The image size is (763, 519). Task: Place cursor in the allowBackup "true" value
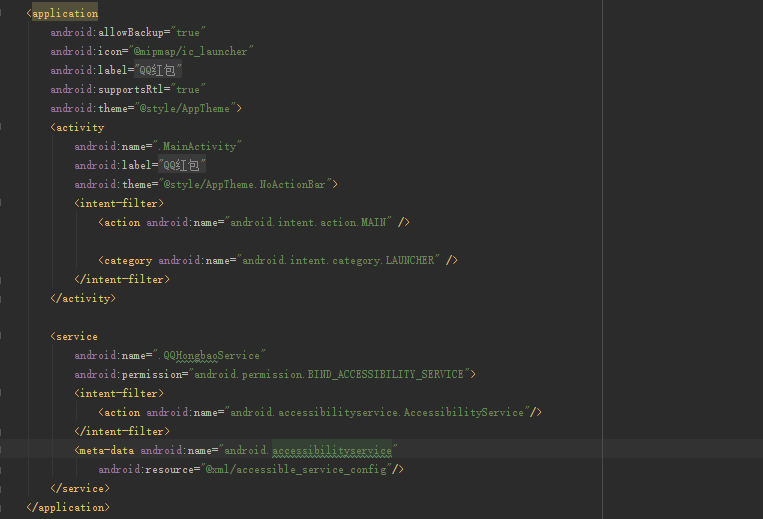[188, 32]
